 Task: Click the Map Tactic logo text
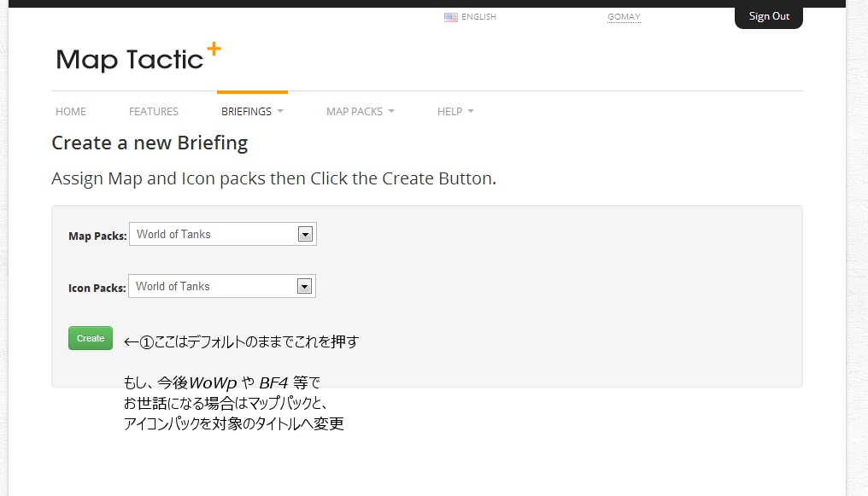click(129, 60)
